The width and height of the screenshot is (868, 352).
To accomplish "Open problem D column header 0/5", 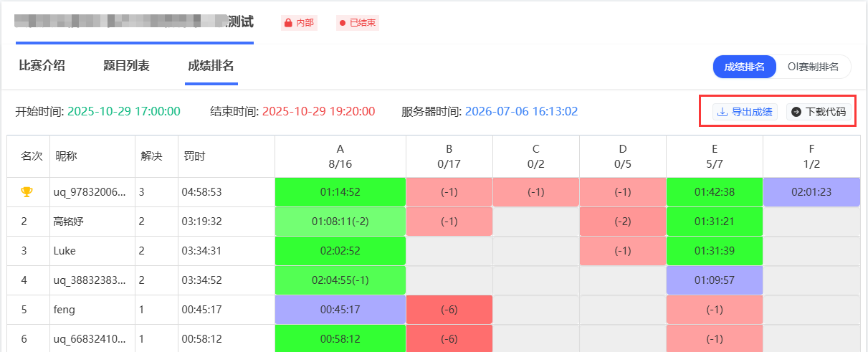I will (622, 156).
